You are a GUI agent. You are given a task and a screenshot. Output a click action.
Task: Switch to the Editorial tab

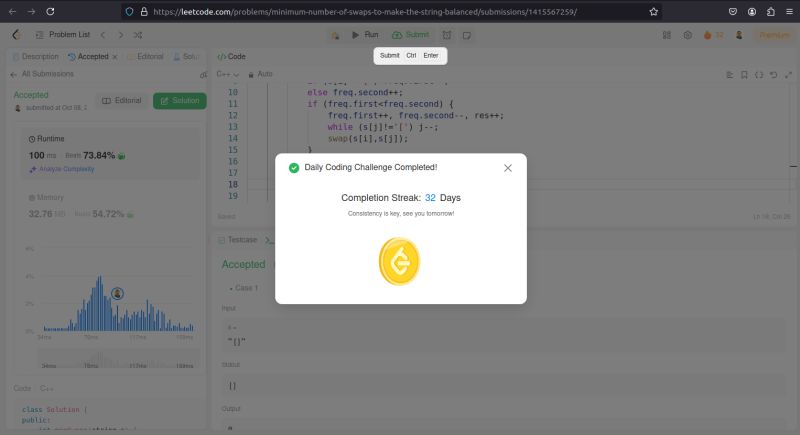(145, 57)
